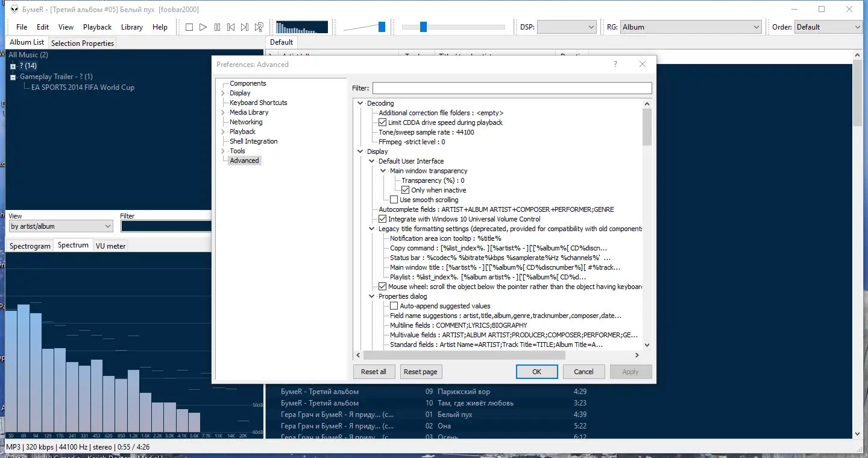Collapse Main window transparency branch
The height and width of the screenshot is (458, 868).
coord(383,171)
